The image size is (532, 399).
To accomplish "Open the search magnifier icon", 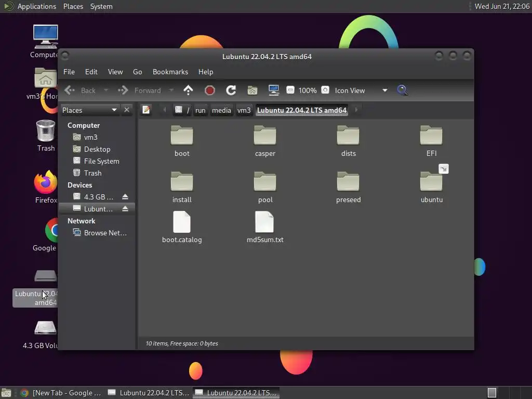I will click(x=402, y=90).
